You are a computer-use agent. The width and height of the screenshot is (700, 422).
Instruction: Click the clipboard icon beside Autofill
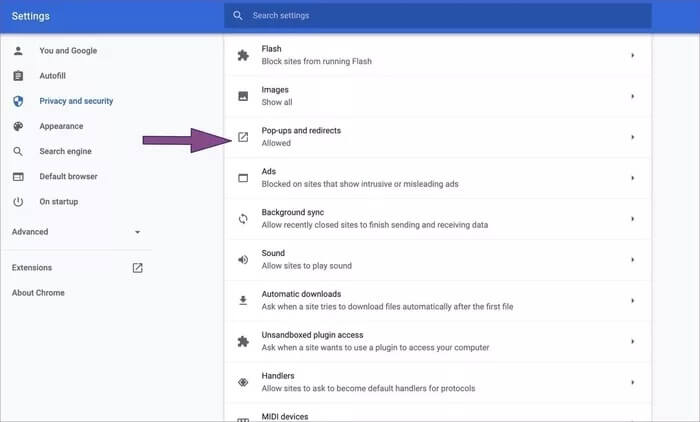pos(18,76)
